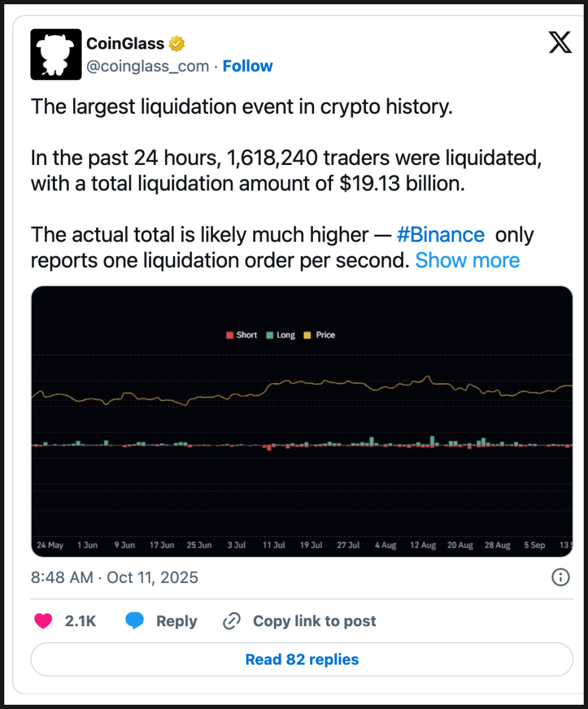The height and width of the screenshot is (709, 588).
Task: Click the X logo icon
Action: pyautogui.click(x=560, y=43)
